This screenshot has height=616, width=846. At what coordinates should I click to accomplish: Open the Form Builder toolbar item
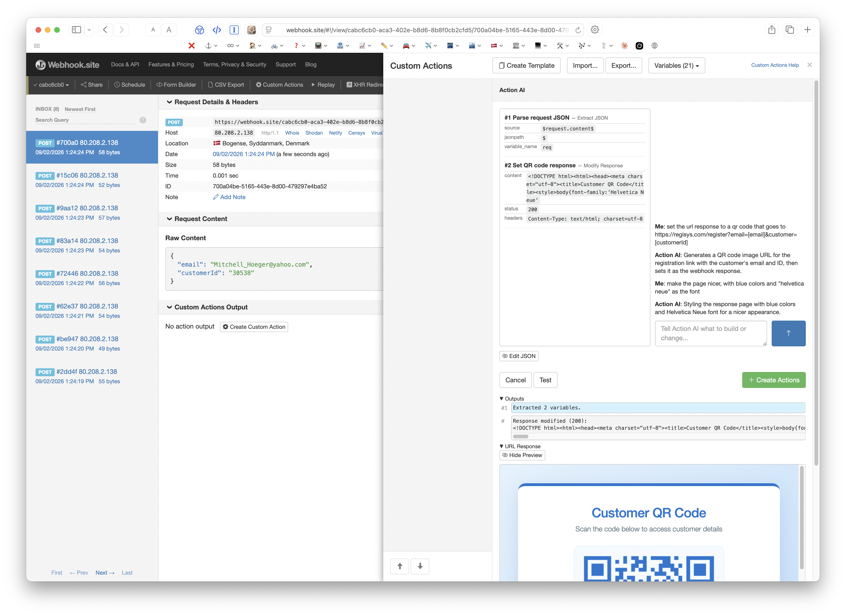click(x=176, y=85)
